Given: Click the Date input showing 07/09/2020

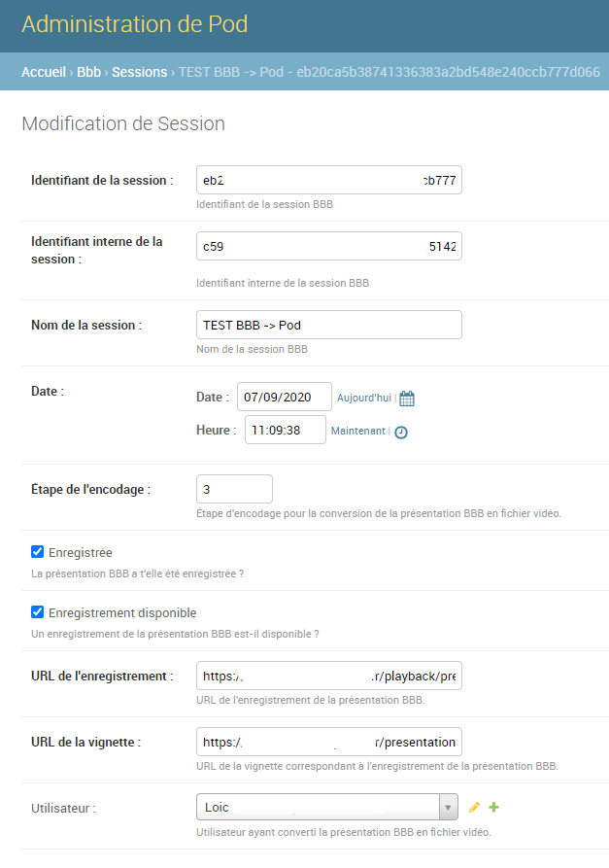Looking at the screenshot, I should point(284,397).
